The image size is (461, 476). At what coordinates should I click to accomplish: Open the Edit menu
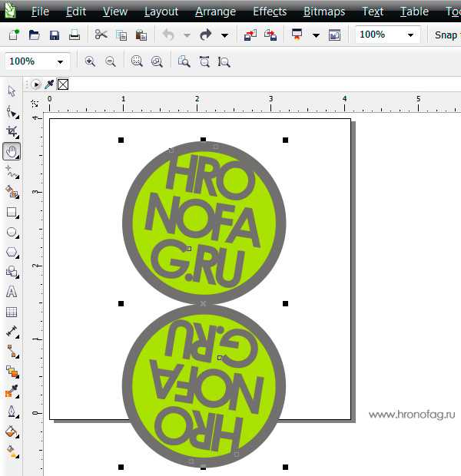coord(76,12)
